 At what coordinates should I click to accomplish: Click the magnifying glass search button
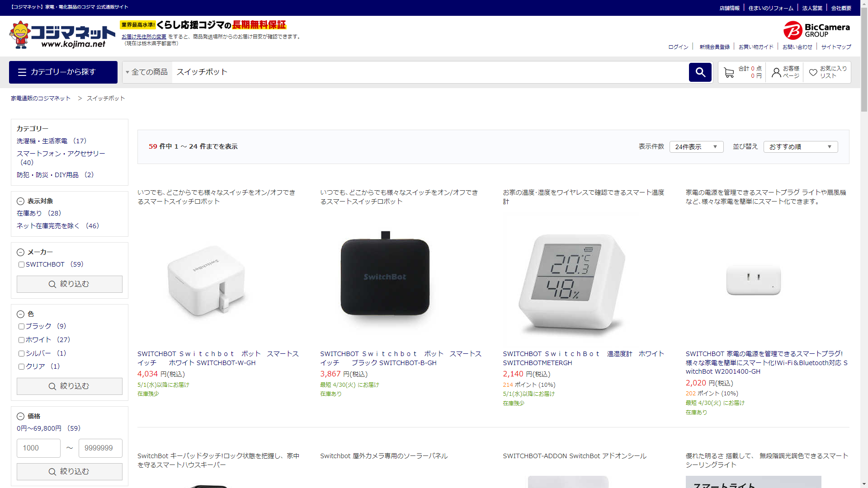700,72
